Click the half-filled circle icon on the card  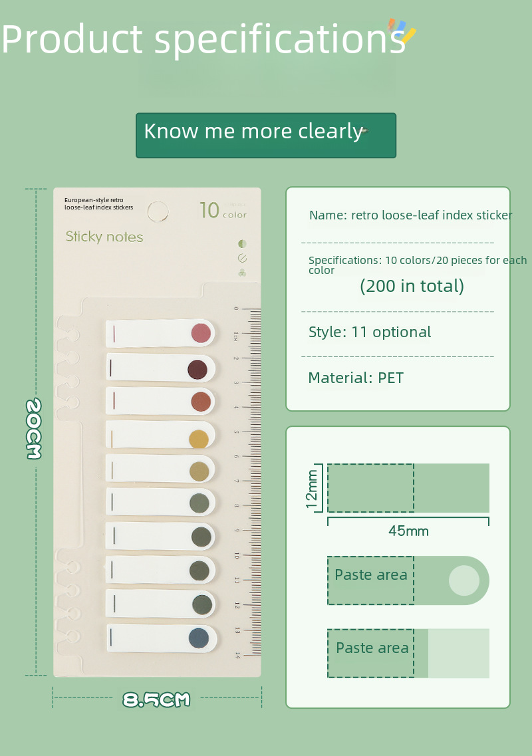pos(242,244)
